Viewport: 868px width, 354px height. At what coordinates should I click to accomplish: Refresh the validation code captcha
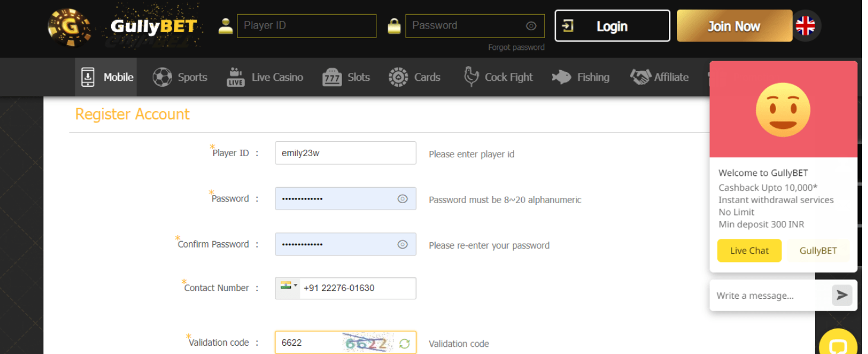coord(404,343)
